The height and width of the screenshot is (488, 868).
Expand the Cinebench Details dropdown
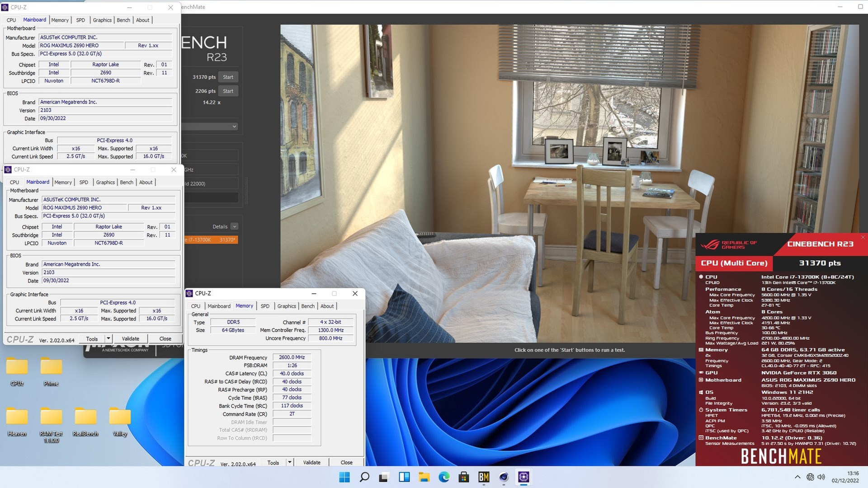234,226
